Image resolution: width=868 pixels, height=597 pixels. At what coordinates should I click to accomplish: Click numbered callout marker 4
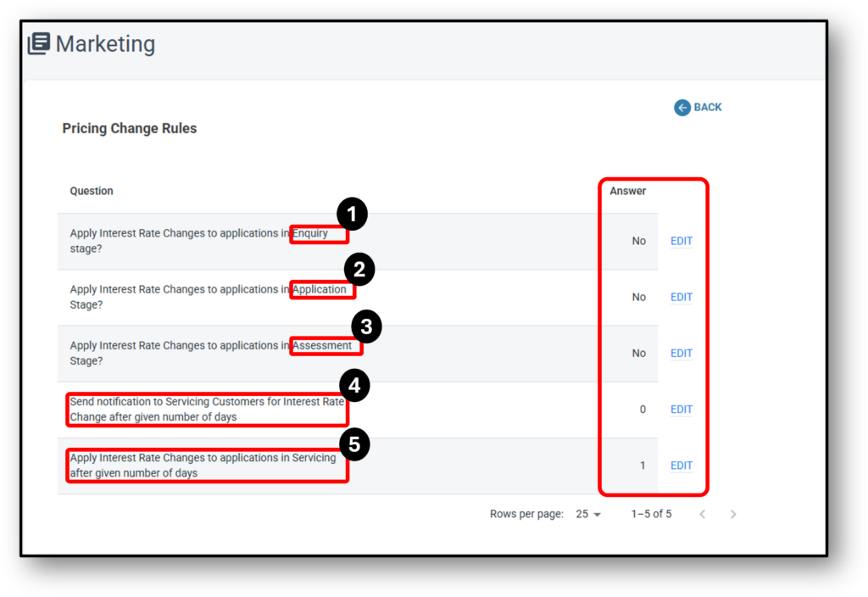click(x=354, y=387)
